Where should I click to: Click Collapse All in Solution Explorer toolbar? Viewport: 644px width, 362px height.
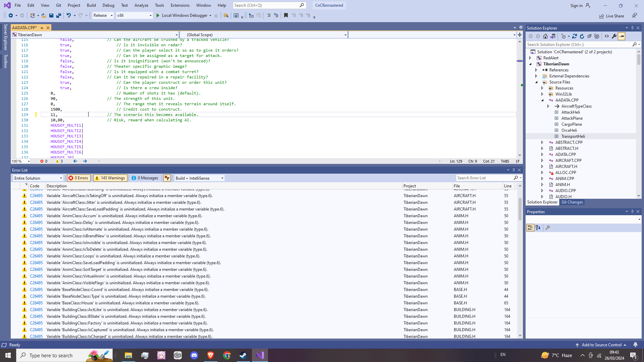pos(589,36)
